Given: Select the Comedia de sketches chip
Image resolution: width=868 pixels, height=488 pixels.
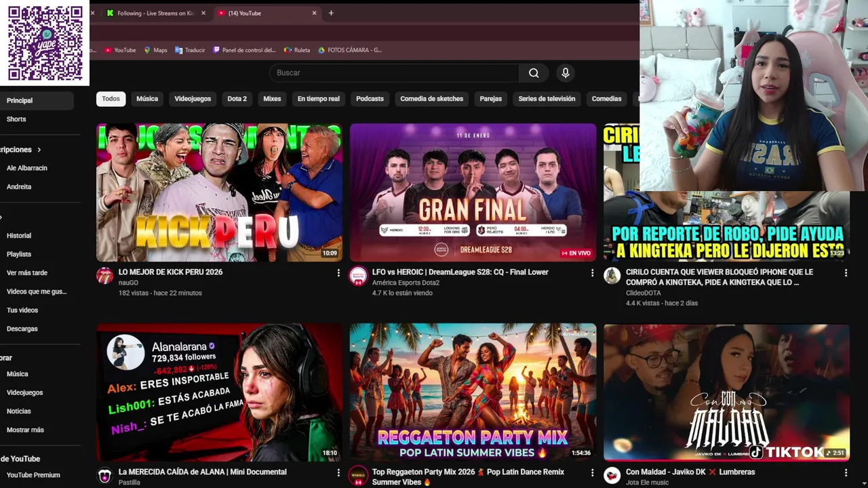Looking at the screenshot, I should coord(431,99).
